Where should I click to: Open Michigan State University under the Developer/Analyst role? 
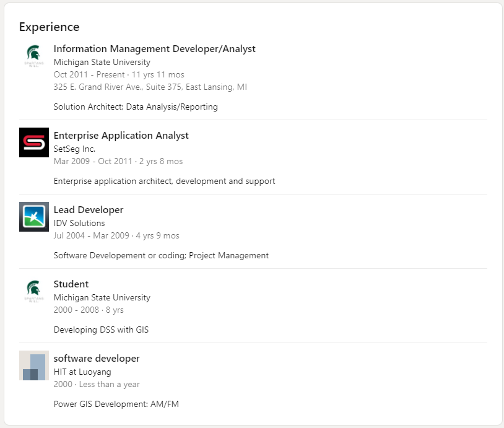(x=102, y=62)
